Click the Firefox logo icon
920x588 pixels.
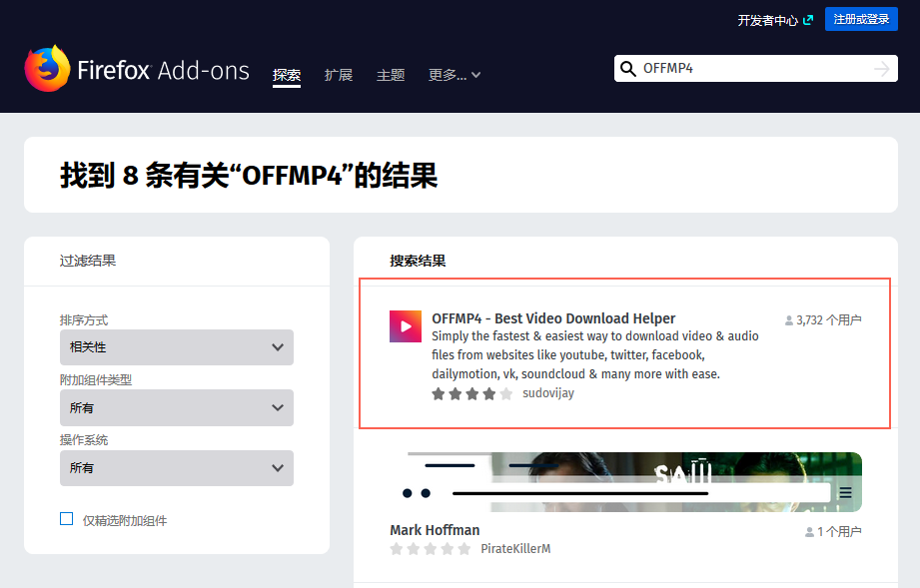tap(47, 69)
